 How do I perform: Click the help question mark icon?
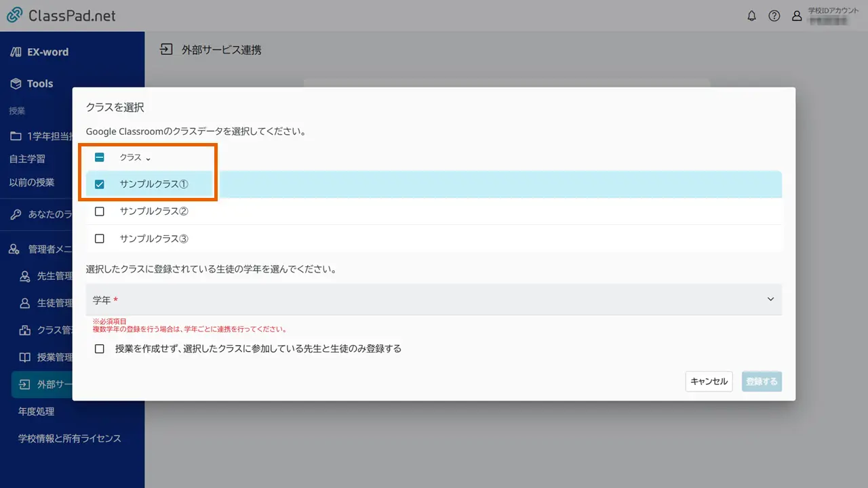[774, 16]
